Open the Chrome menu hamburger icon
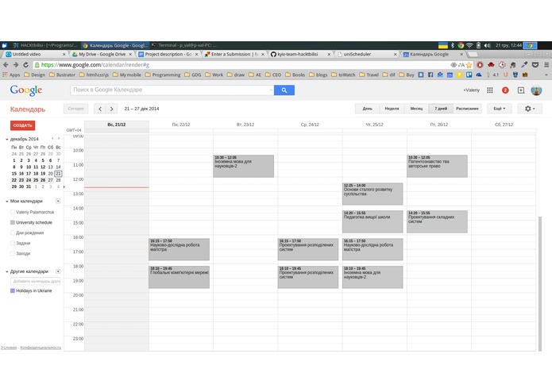The width and height of the screenshot is (552, 392). coord(546,65)
